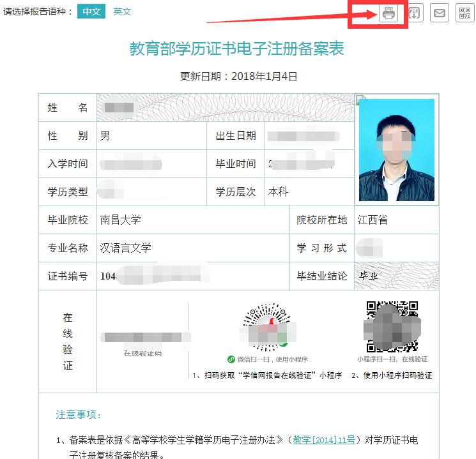Click the 教育部学历证书电子注册备案表 title
Screen dimensions: 476x459
[237, 49]
